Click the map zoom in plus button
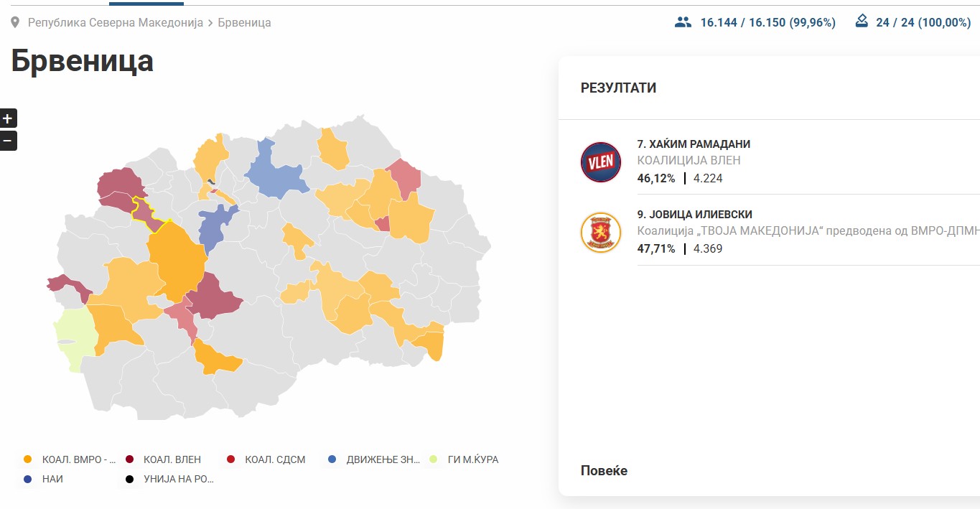 point(8,118)
